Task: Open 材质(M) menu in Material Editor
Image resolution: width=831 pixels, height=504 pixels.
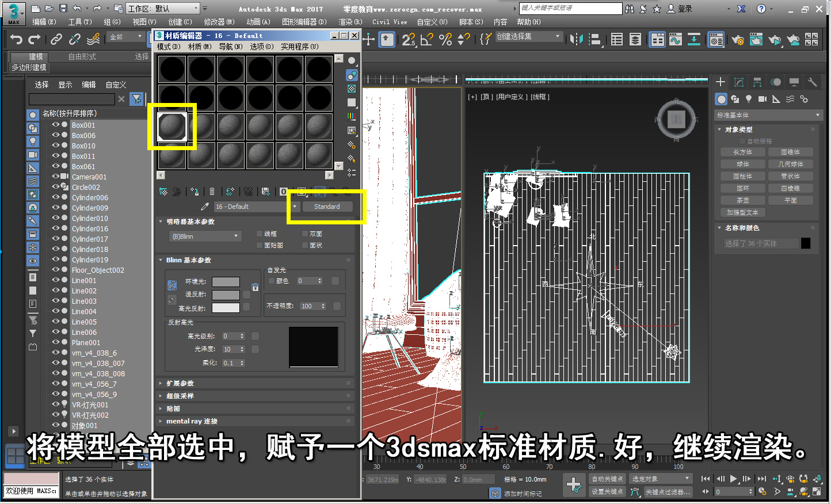Action: (200, 47)
